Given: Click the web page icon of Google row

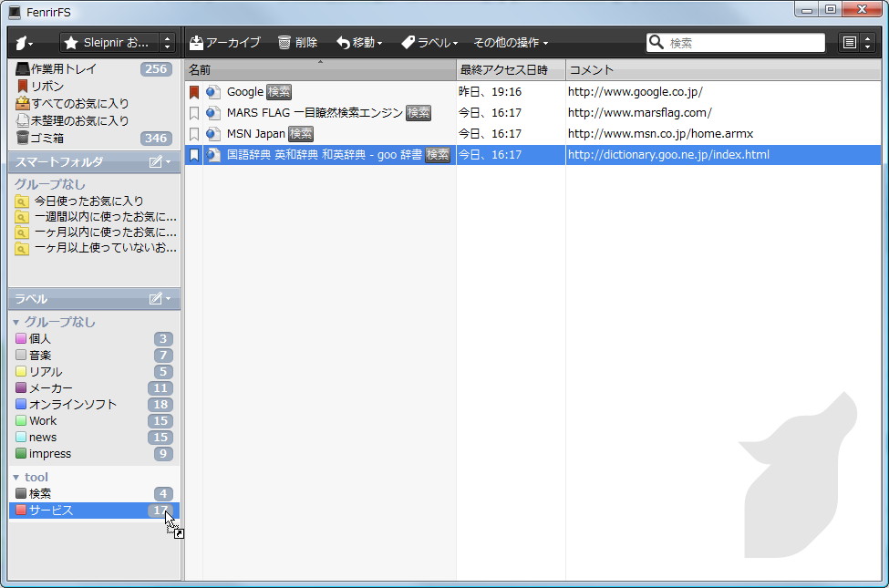Looking at the screenshot, I should pyautogui.click(x=213, y=92).
